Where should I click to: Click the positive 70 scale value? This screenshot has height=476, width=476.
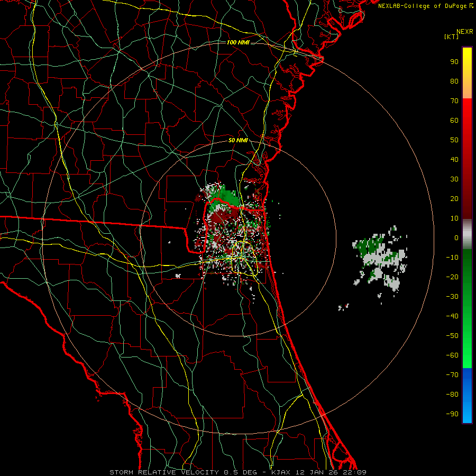(454, 101)
